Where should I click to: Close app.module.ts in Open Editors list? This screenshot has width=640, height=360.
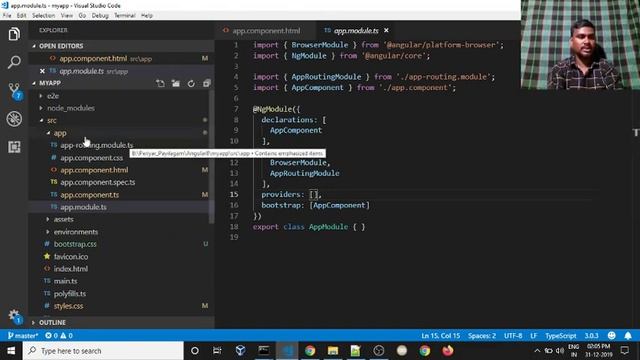pos(42,71)
